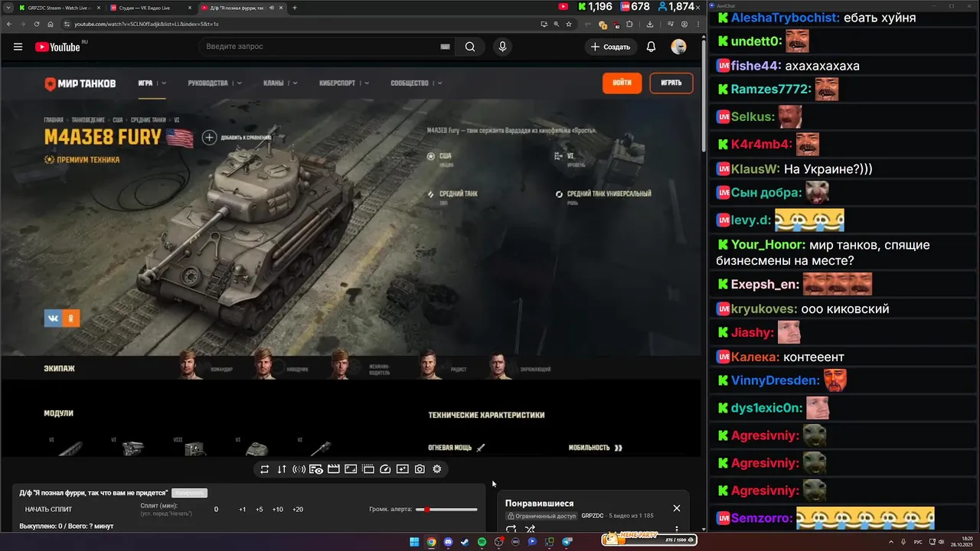The width and height of the screenshot is (980, 551).
Task: Toggle playlist loop in Понравившиеся panel
Action: [x=511, y=529]
